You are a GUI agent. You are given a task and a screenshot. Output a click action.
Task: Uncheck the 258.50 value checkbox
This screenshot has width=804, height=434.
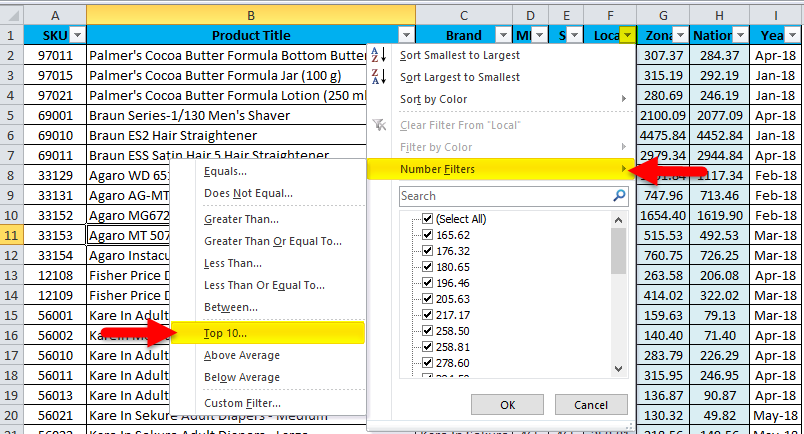tap(428, 331)
